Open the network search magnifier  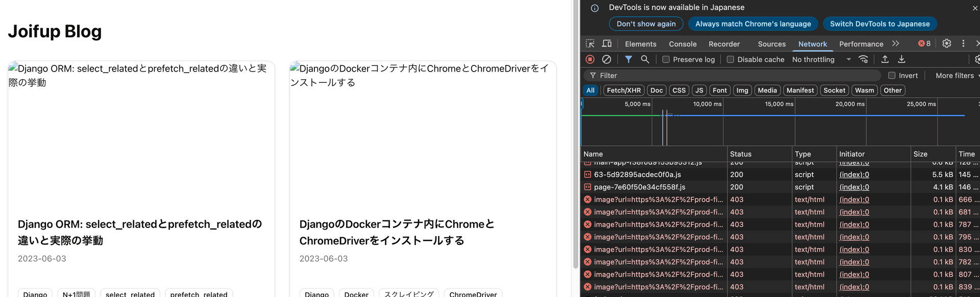[645, 59]
